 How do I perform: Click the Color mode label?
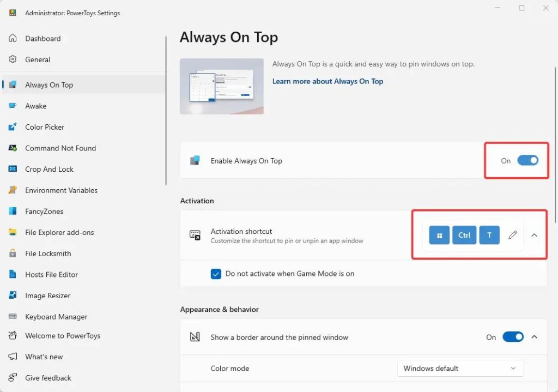pyautogui.click(x=229, y=368)
